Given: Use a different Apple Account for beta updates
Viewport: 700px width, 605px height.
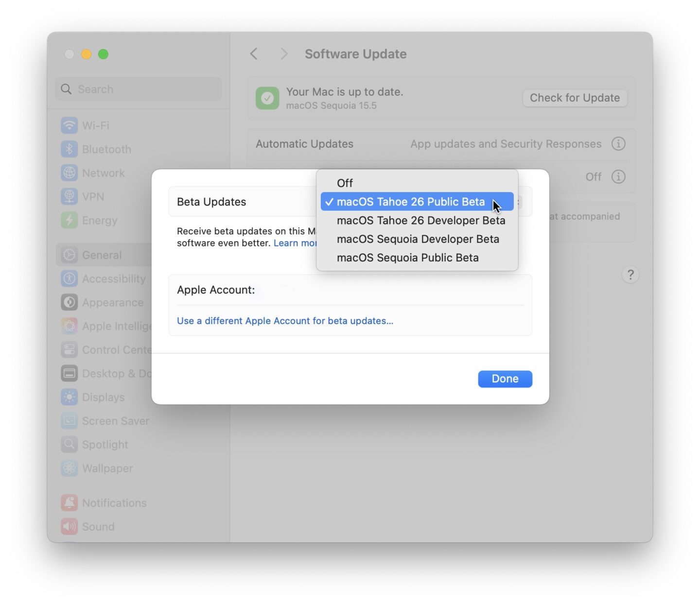Looking at the screenshot, I should point(285,321).
